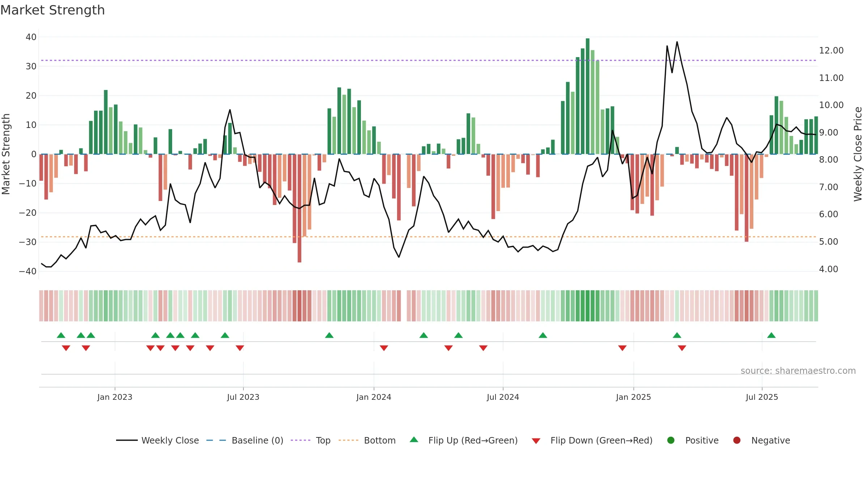The image size is (868, 488).
Task: Click the flip-up triangle near November 2023
Action: pos(329,335)
